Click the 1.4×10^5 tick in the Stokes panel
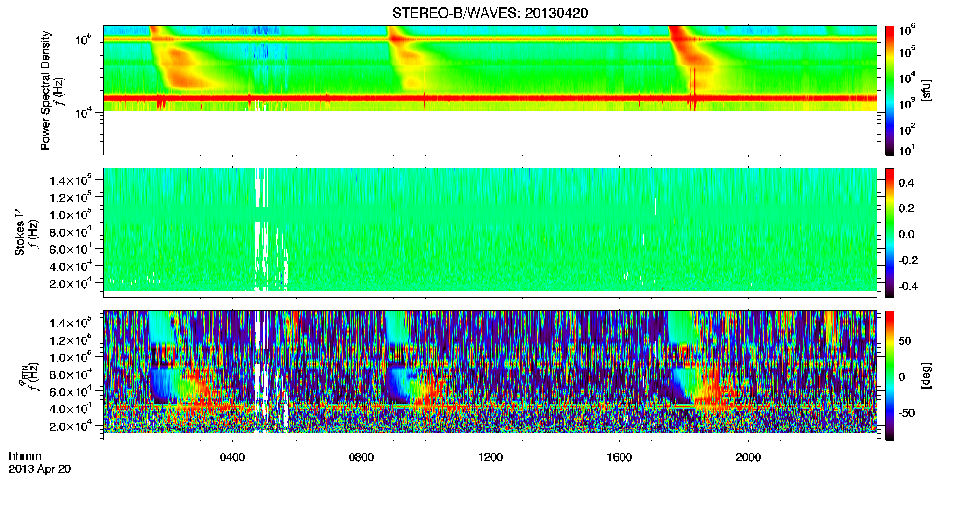This screenshot has width=980, height=505. click(71, 180)
